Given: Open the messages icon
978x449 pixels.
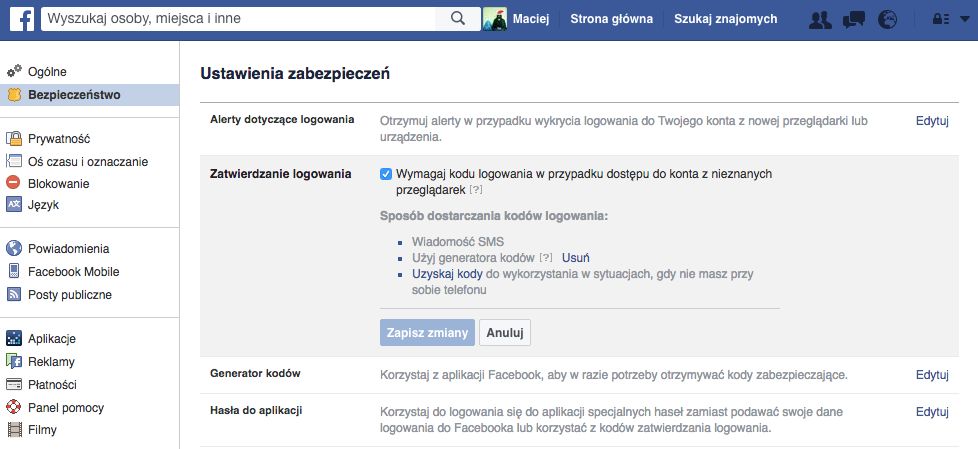Looking at the screenshot, I should pyautogui.click(x=853, y=19).
